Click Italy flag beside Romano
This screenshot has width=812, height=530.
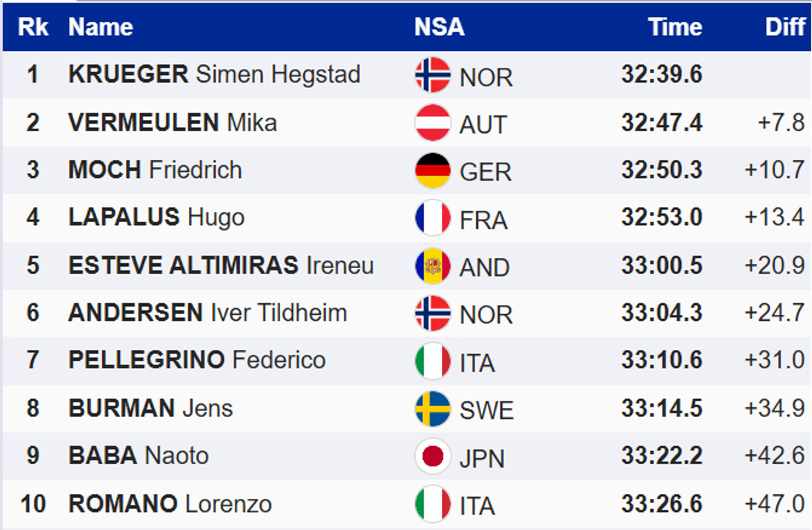coord(432,504)
